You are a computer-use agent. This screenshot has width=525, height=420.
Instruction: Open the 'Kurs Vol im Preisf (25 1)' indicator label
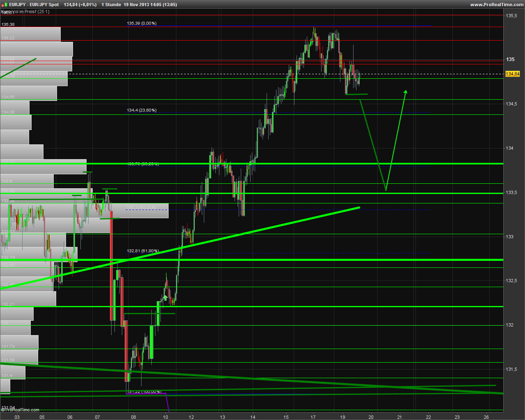[25, 11]
